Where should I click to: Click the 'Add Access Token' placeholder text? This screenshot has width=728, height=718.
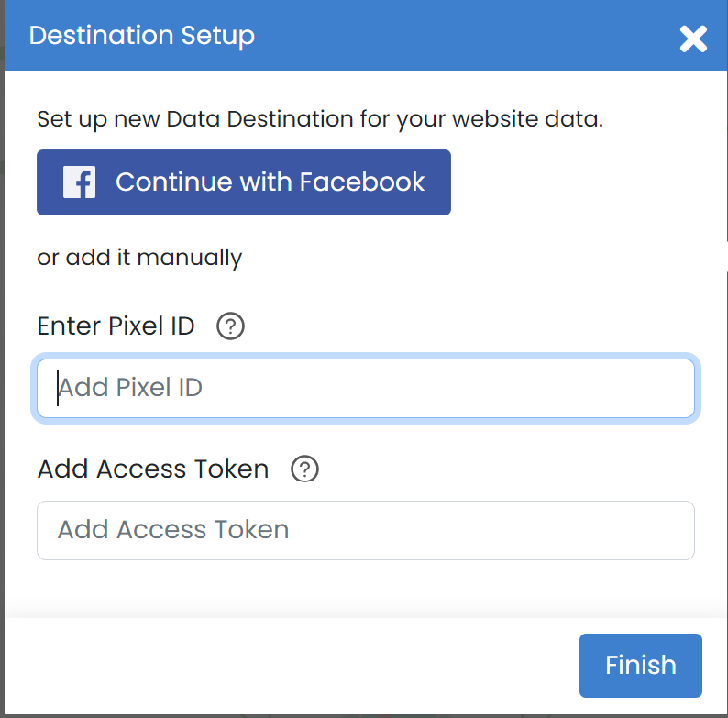click(173, 530)
